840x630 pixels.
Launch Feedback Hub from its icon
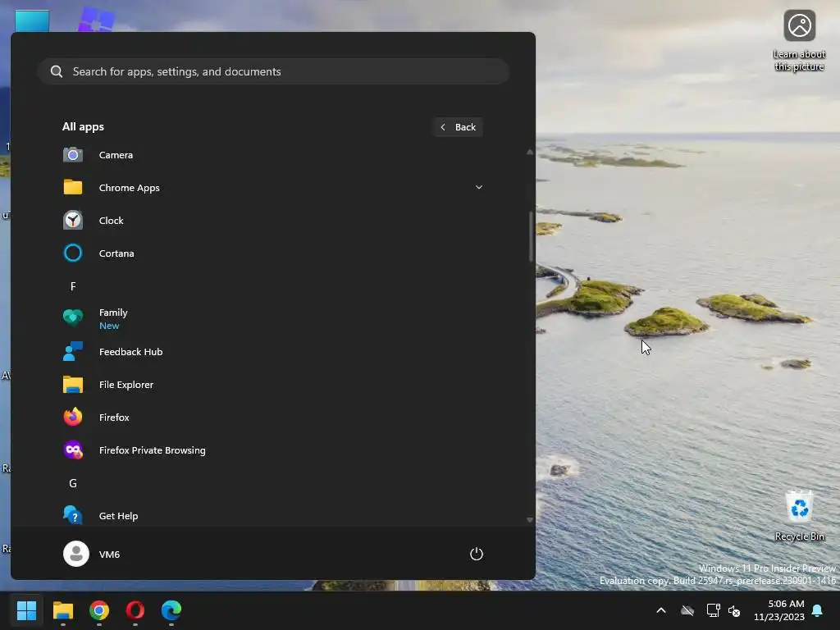pos(73,351)
